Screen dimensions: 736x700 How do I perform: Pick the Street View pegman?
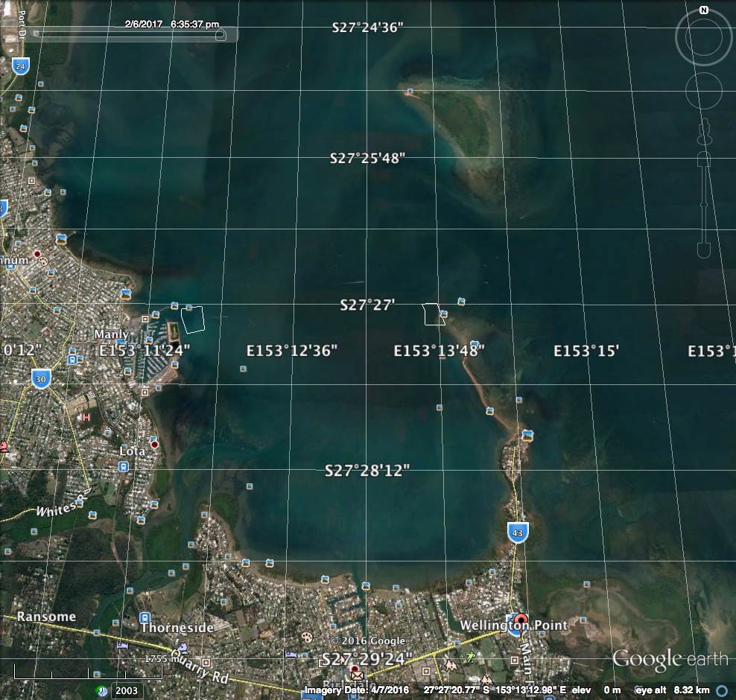[703, 134]
